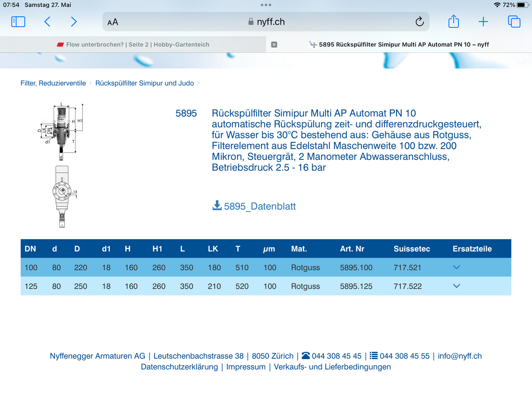The height and width of the screenshot is (399, 532).
Task: Click the D value 220
Action: coord(81,267)
